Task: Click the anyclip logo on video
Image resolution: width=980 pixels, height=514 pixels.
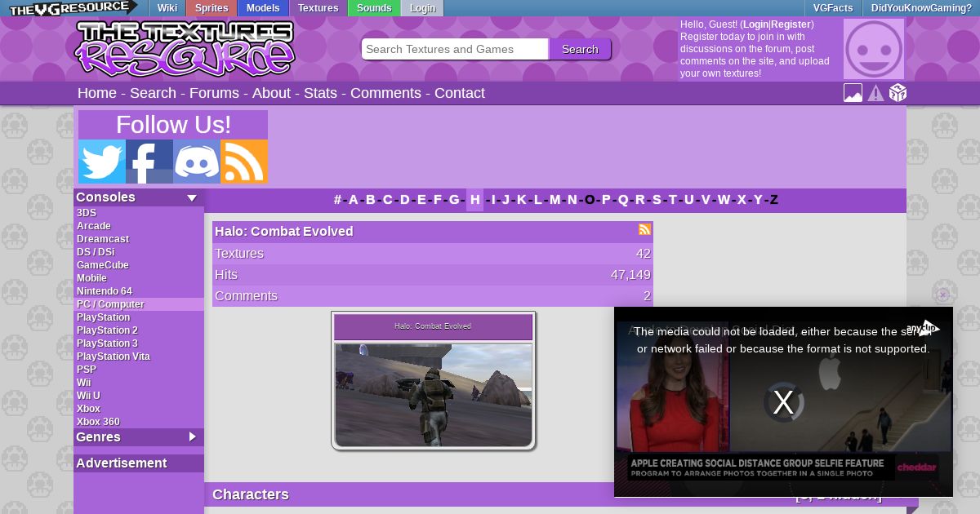Action: point(924,328)
